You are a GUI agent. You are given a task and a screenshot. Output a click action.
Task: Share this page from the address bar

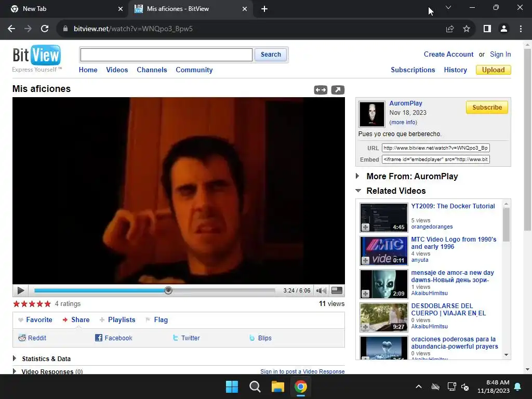[x=450, y=29]
